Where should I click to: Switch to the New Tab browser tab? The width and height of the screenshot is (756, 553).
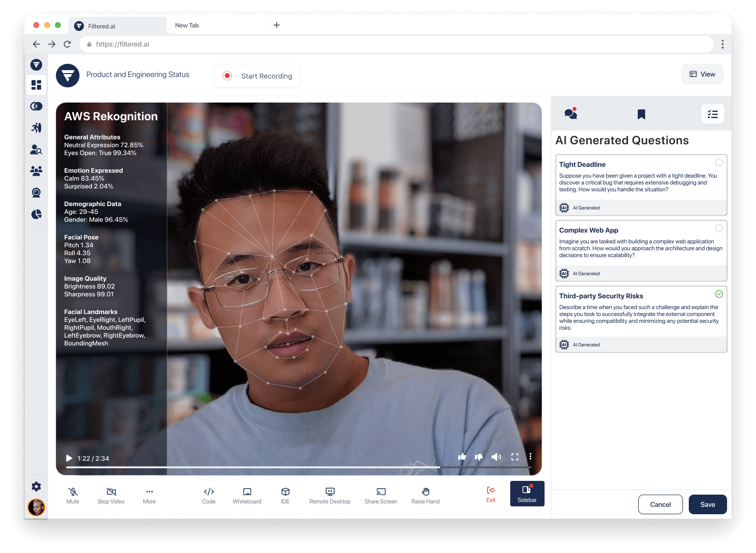pos(187,26)
